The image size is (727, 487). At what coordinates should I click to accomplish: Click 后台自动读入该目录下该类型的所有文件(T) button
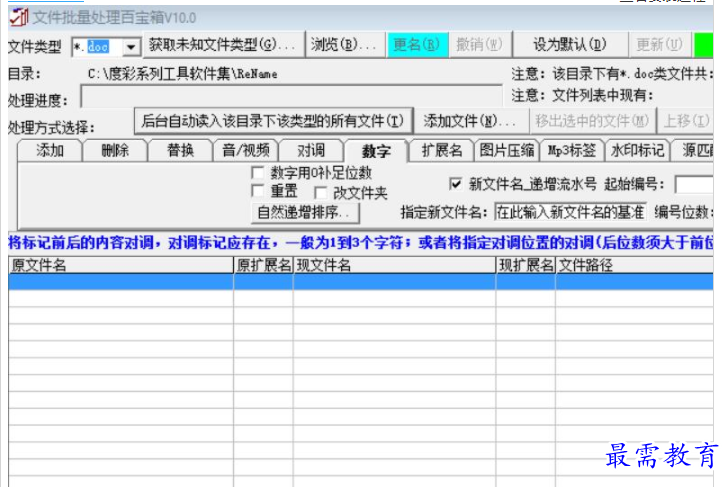273,122
